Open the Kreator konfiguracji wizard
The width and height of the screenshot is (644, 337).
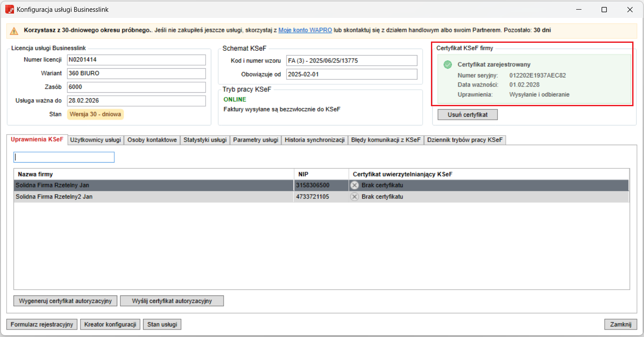coord(110,324)
